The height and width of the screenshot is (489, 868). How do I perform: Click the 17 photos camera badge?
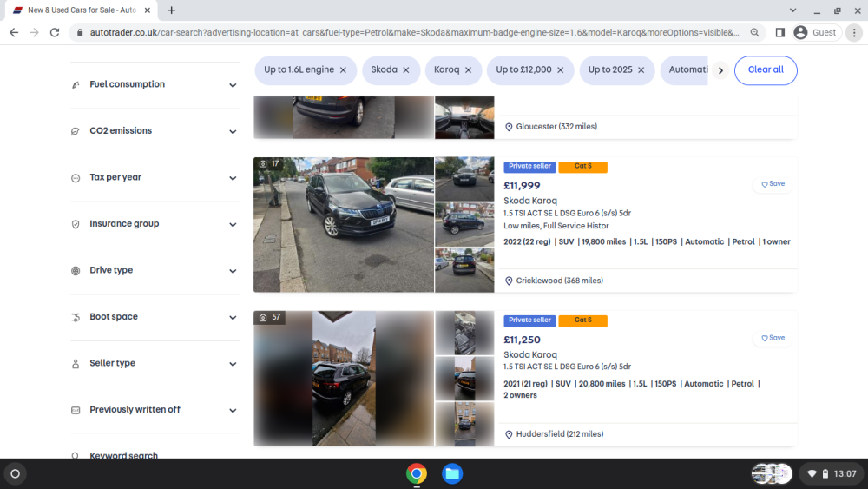(x=269, y=164)
